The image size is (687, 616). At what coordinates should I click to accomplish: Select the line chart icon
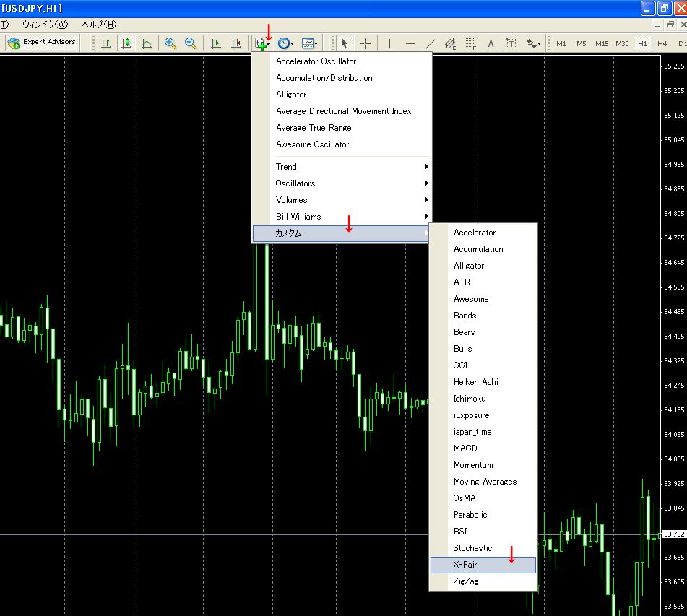[147, 43]
